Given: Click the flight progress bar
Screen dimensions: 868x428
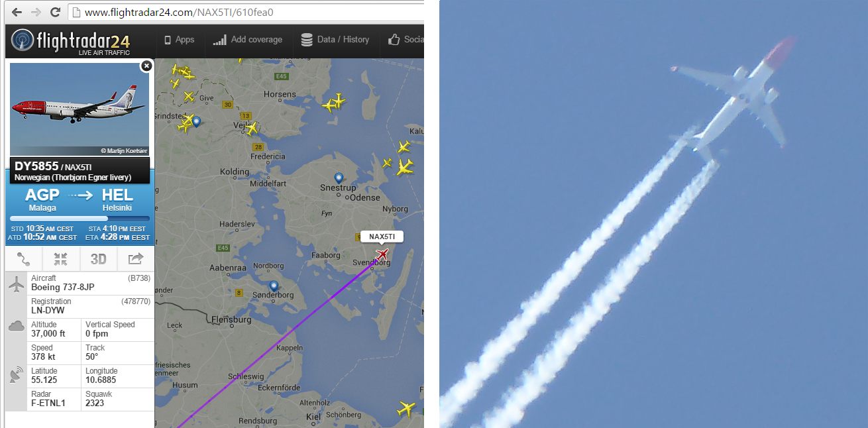Looking at the screenshot, I should point(80,218).
